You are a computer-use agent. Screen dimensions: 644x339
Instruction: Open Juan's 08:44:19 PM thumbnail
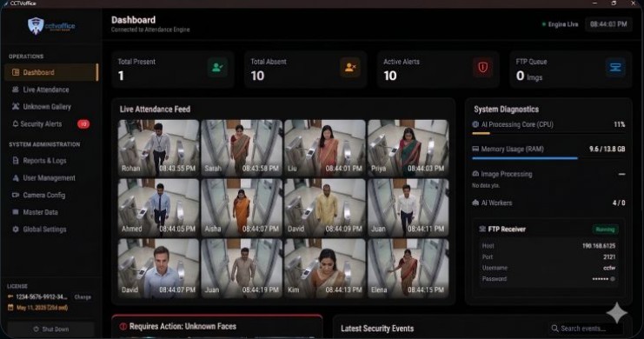(242, 268)
